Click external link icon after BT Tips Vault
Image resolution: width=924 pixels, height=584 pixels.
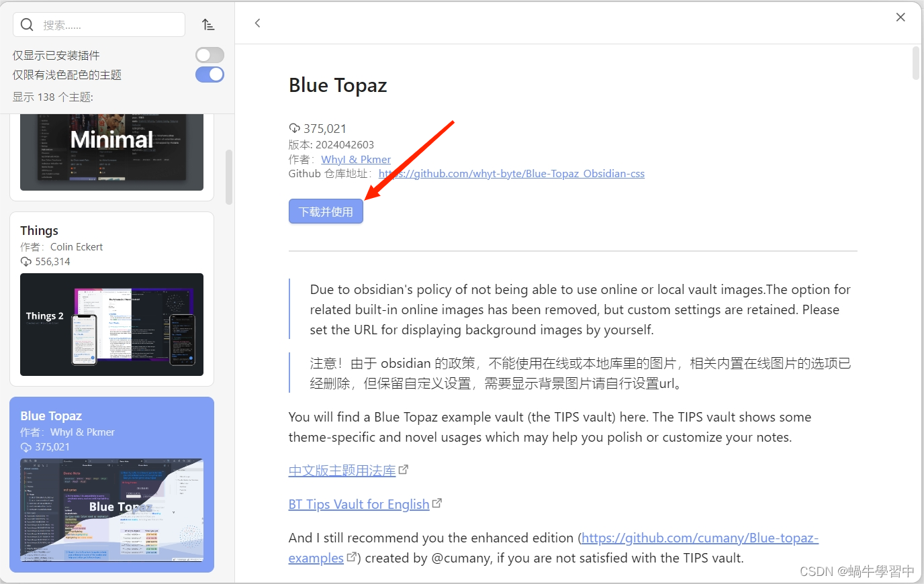pos(437,502)
